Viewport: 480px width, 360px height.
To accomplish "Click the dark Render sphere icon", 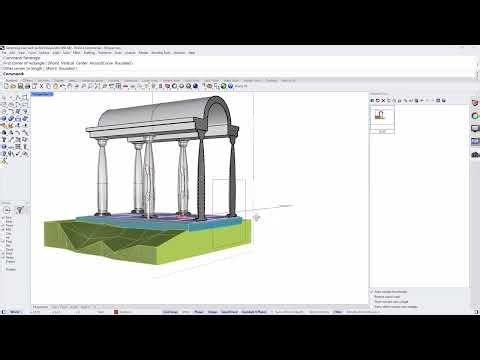I will point(195,86).
